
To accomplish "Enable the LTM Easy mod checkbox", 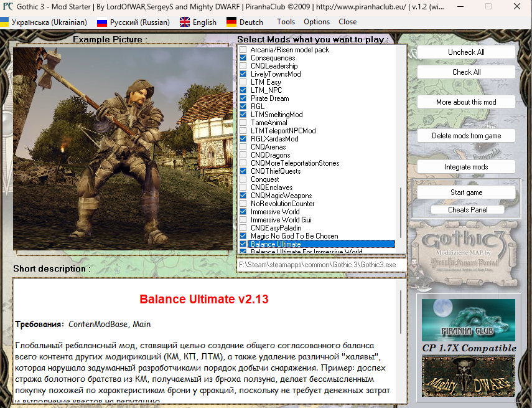I will [243, 82].
